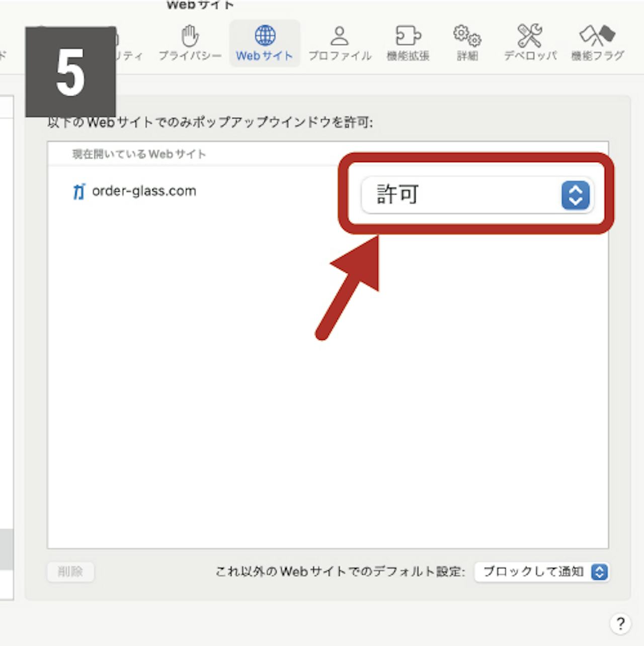
Task: Switch to the 機能拡張 tab label
Action: [x=408, y=56]
